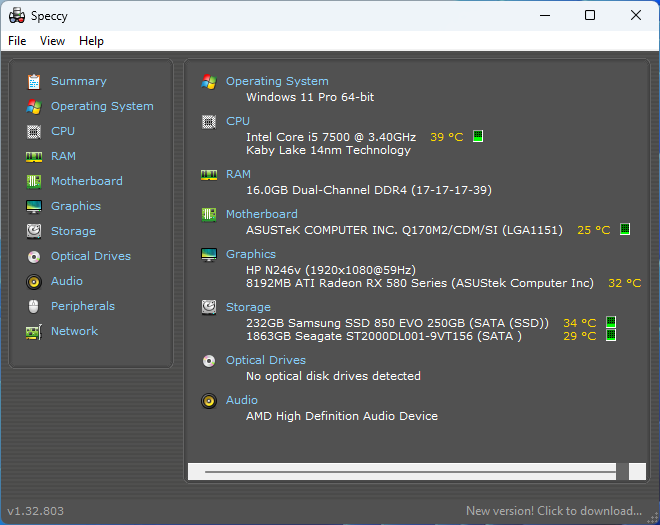
Task: Click Samsung SSD temperature indicator icon
Action: pos(611,322)
